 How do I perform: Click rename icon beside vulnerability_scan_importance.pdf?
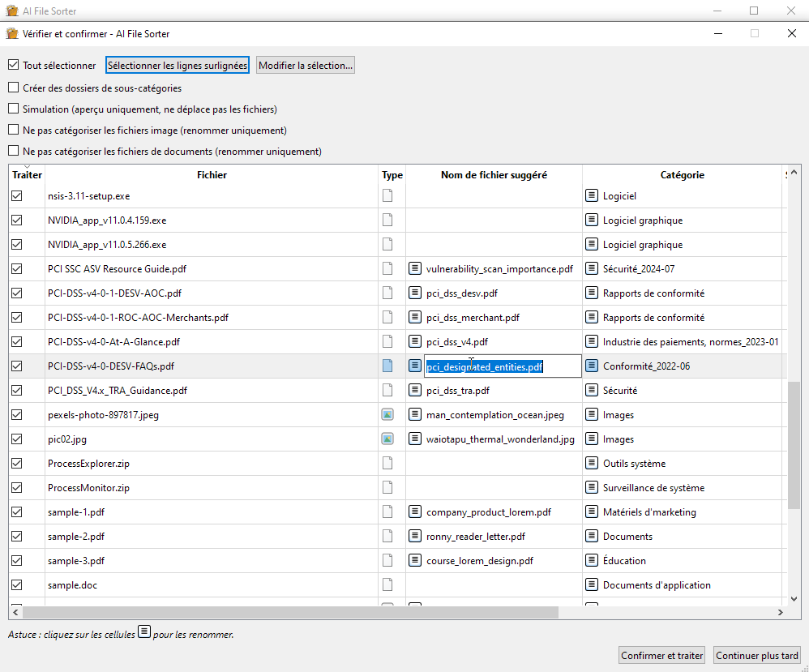pyautogui.click(x=415, y=269)
